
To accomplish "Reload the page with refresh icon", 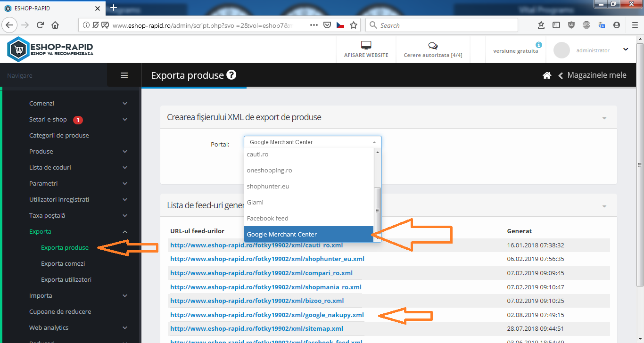I will (x=40, y=25).
